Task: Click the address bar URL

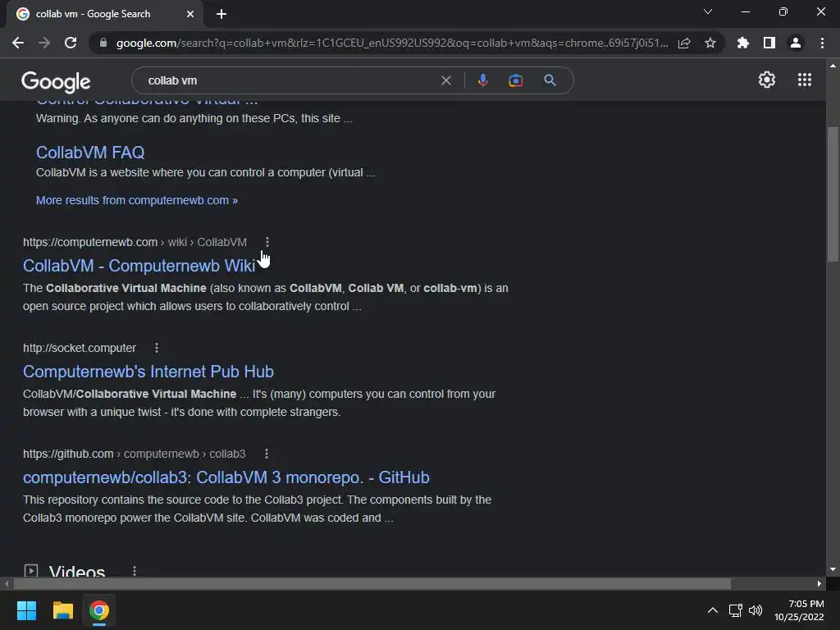Action: point(392,43)
